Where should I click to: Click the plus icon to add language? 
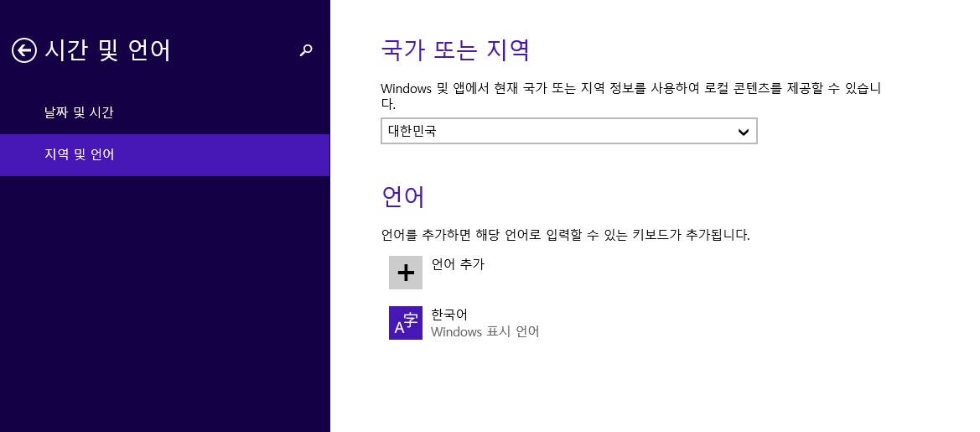pyautogui.click(x=406, y=273)
